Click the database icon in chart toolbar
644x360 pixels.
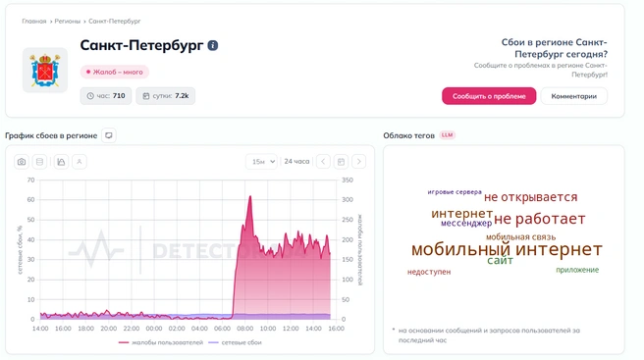[40, 162]
